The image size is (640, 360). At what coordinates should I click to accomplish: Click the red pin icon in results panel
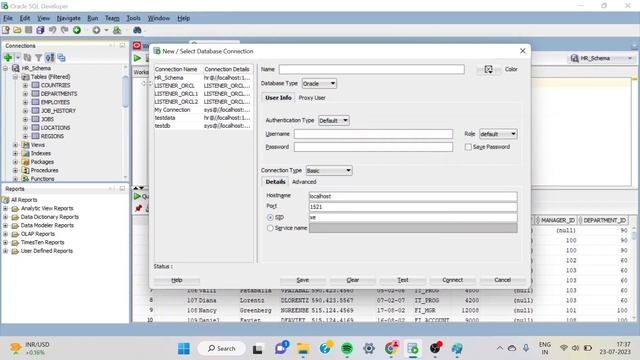[139, 208]
